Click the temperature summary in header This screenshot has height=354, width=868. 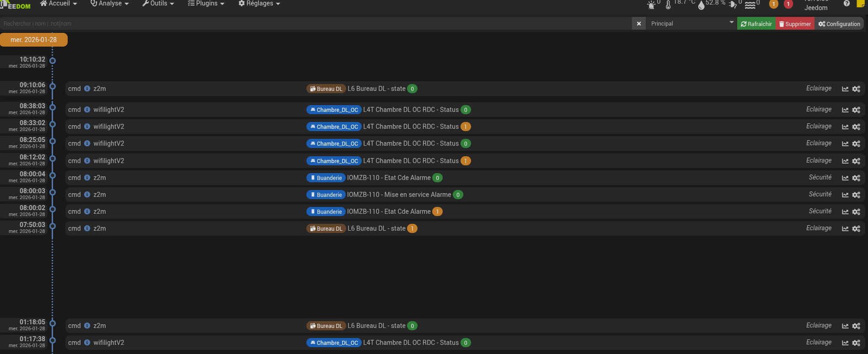pyautogui.click(x=680, y=4)
